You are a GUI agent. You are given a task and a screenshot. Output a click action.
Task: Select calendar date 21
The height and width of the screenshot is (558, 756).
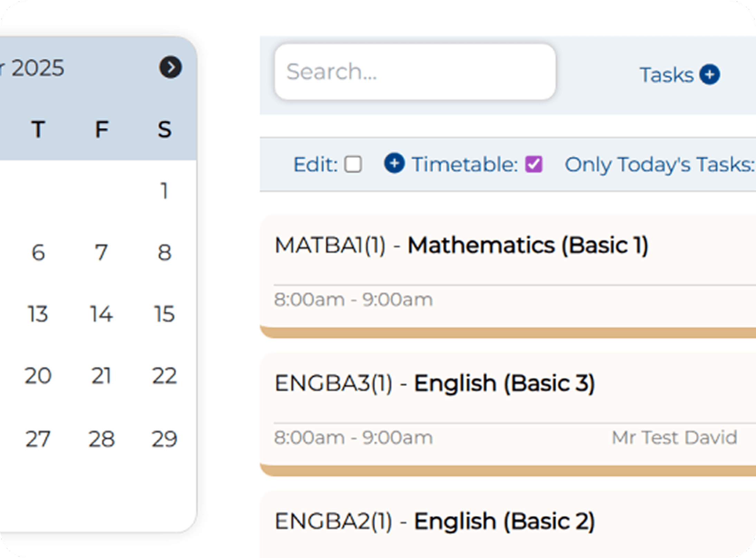pos(101,376)
